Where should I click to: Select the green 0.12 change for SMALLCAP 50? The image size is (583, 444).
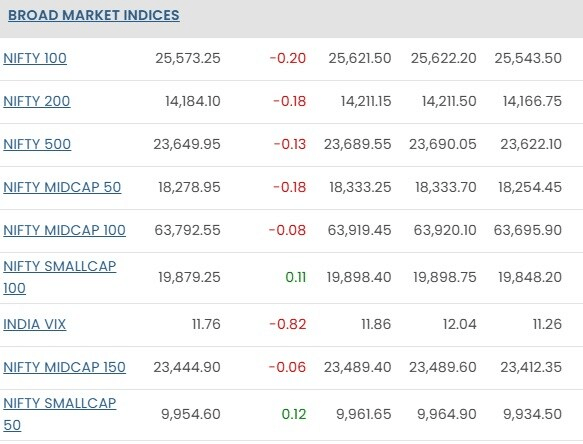(294, 414)
